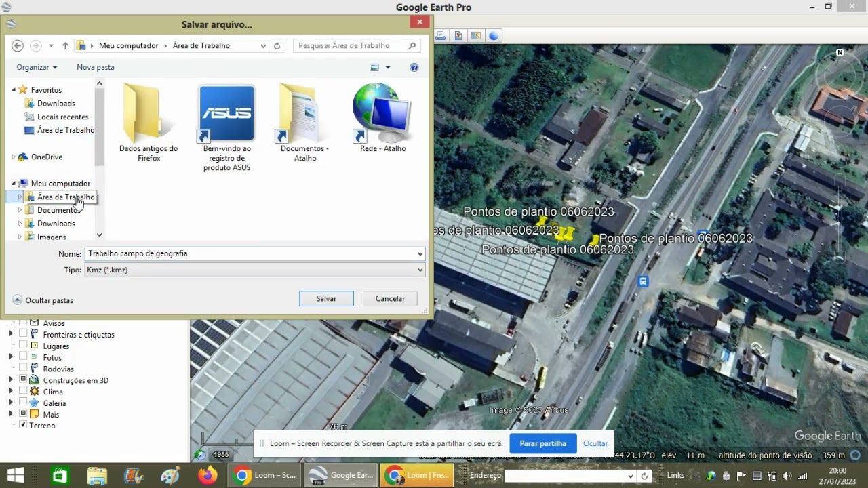Open Organizar dropdown menu
Screen dimensions: 868x488
(x=37, y=67)
